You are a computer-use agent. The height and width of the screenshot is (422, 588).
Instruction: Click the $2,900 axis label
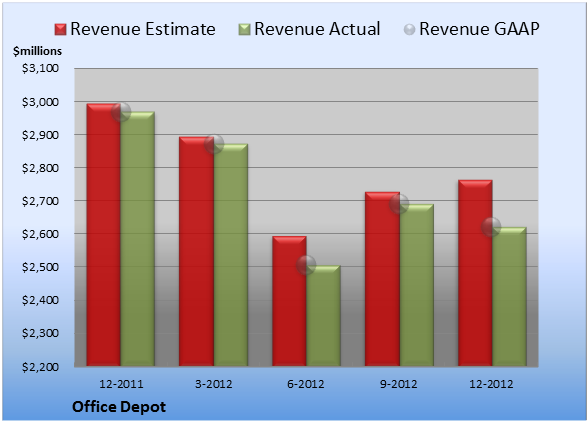click(40, 135)
